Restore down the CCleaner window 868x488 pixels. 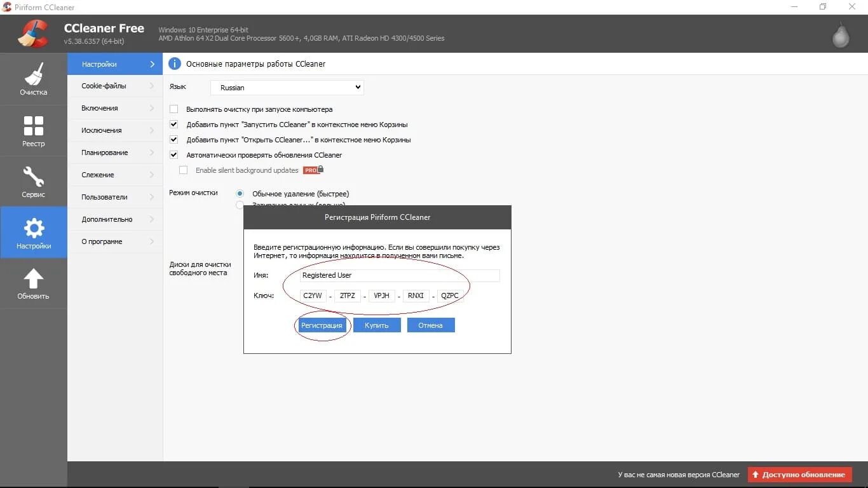point(823,7)
